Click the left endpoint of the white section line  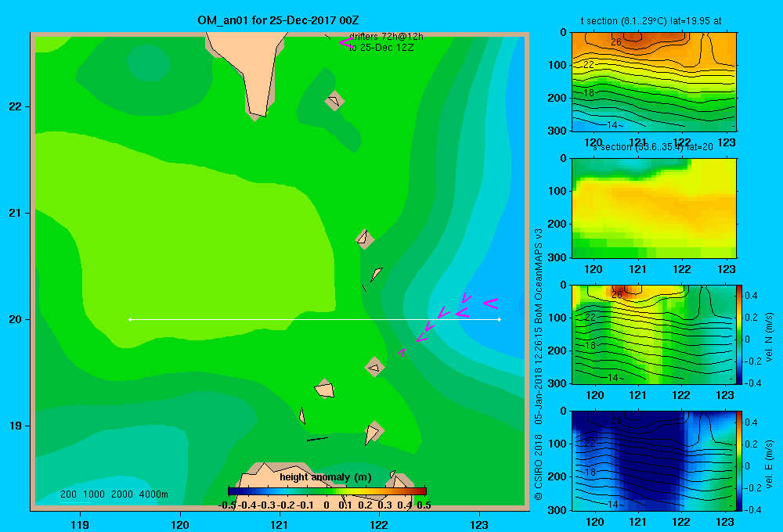130,319
